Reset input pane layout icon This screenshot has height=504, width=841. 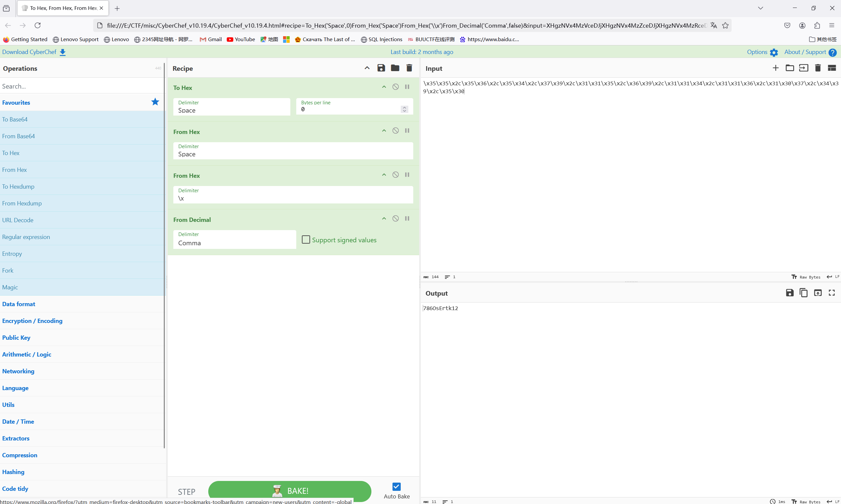831,68
